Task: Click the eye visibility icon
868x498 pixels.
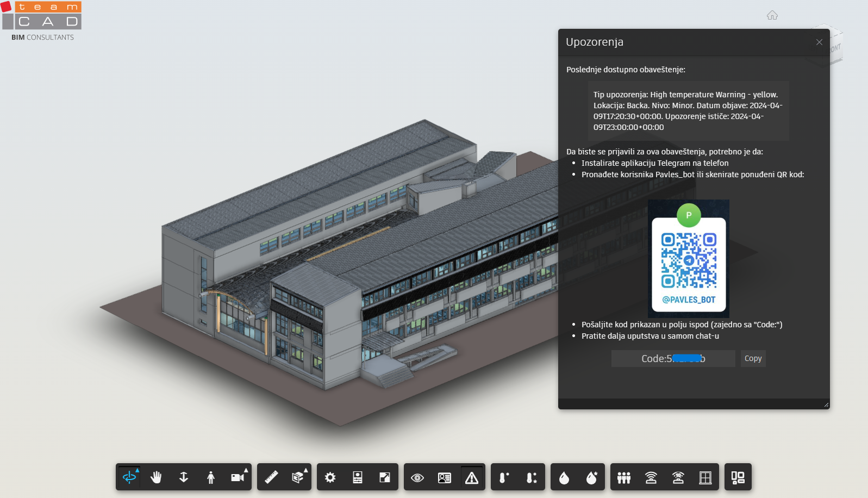Action: pyautogui.click(x=417, y=477)
